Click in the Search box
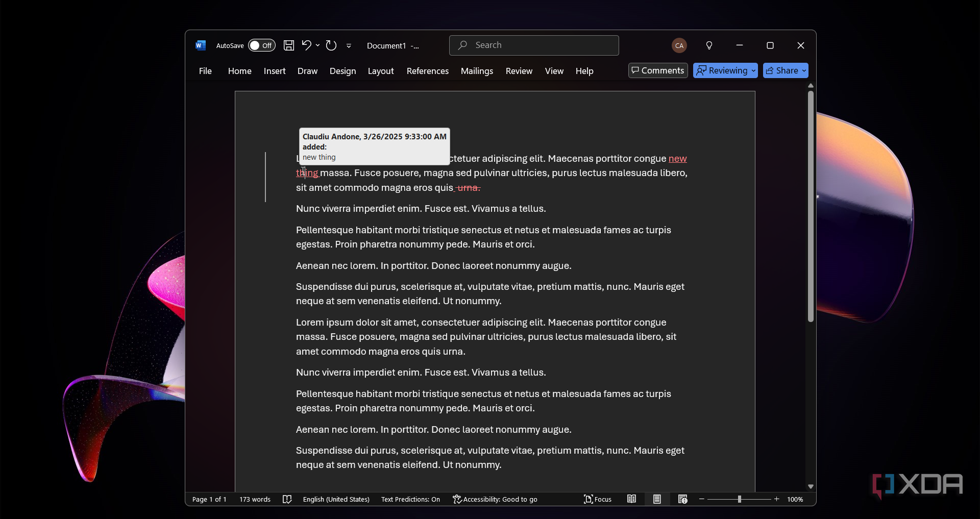980x519 pixels. 534,45
